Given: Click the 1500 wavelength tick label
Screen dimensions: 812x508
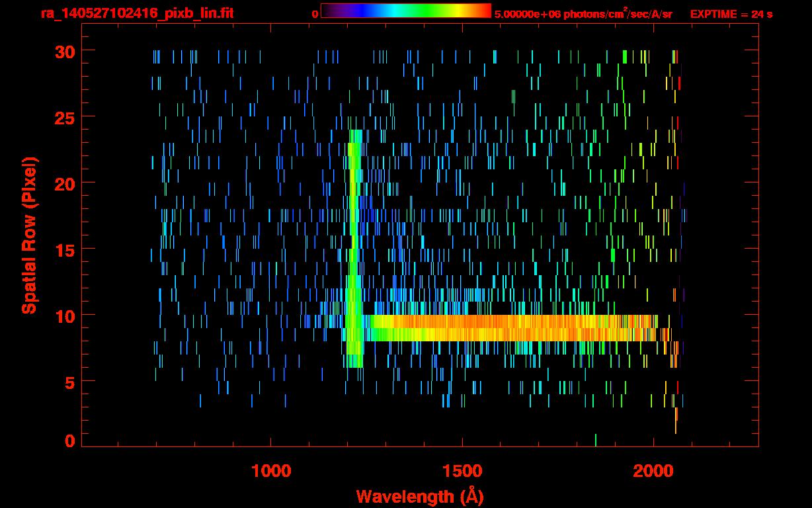Looking at the screenshot, I should point(462,471).
